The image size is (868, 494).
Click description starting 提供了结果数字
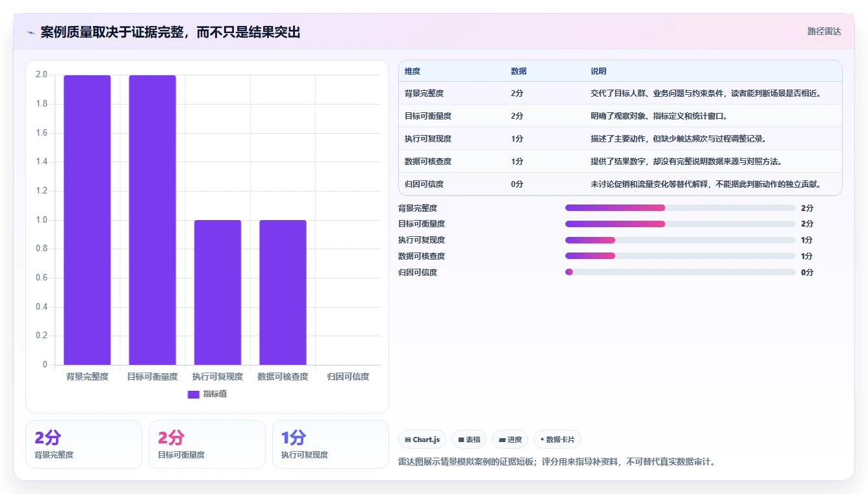click(687, 162)
